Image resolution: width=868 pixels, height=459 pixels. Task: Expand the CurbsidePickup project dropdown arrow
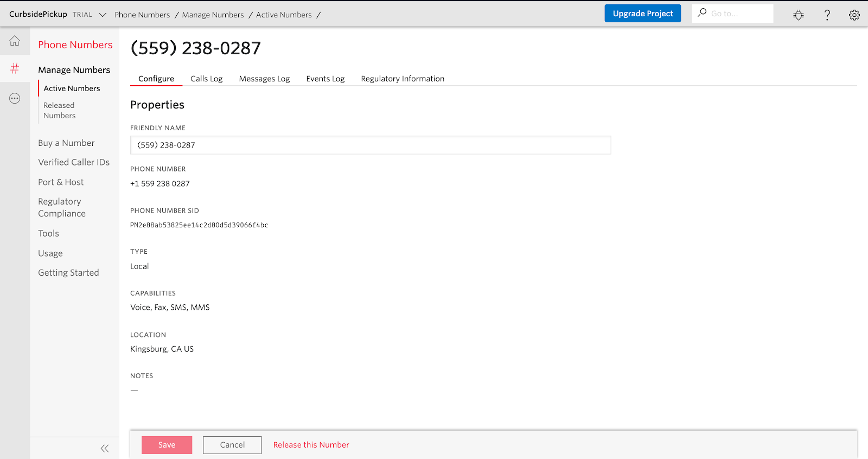pos(103,15)
